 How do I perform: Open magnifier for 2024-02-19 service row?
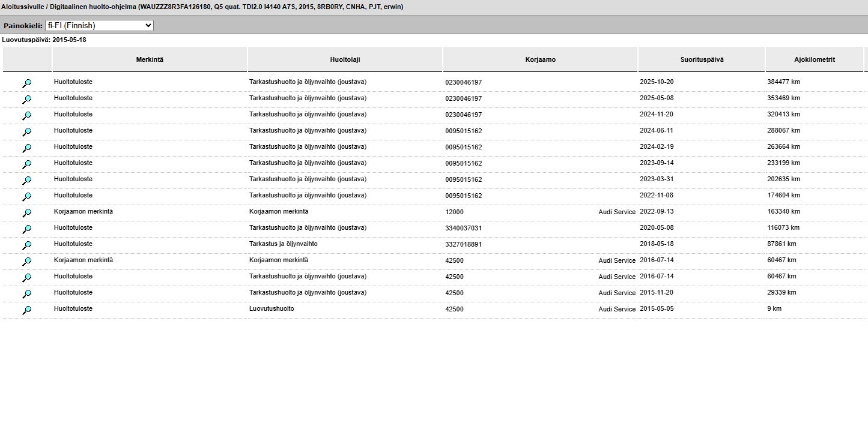coord(27,148)
